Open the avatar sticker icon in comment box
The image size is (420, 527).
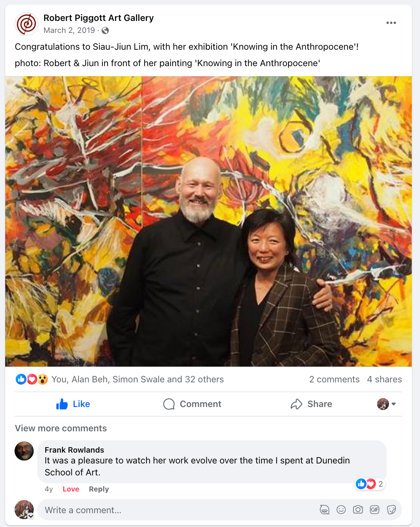tap(324, 509)
